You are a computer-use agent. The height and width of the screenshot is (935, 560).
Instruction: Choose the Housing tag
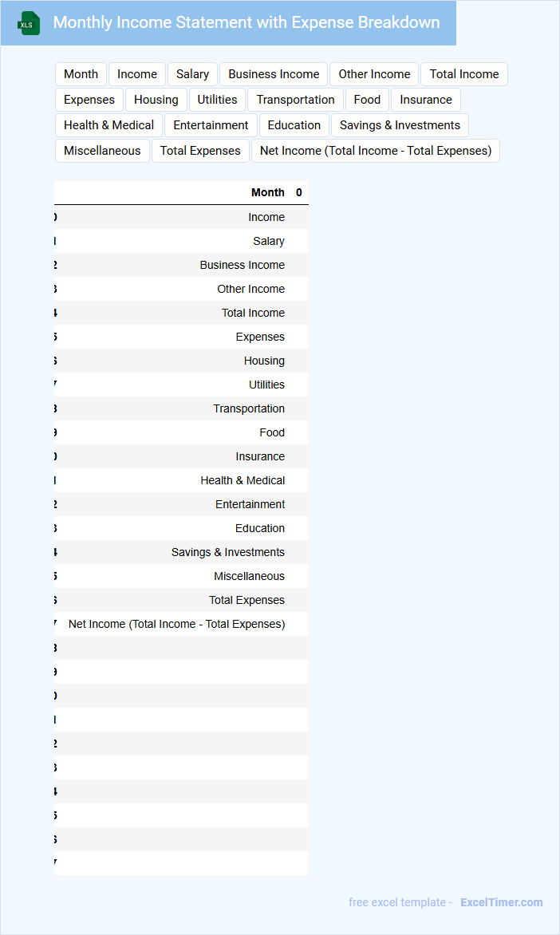(x=156, y=100)
